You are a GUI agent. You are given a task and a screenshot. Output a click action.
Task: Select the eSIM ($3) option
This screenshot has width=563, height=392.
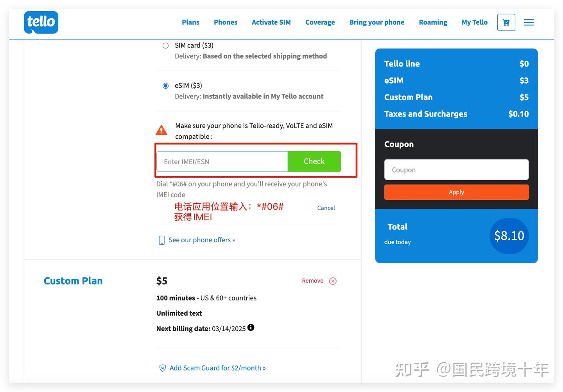pos(166,86)
